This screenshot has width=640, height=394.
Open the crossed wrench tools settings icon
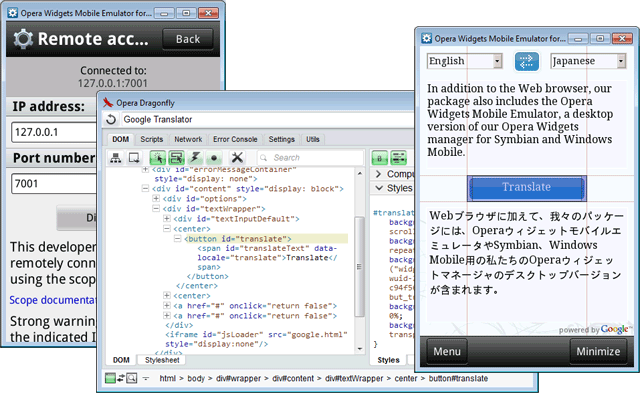[237, 158]
